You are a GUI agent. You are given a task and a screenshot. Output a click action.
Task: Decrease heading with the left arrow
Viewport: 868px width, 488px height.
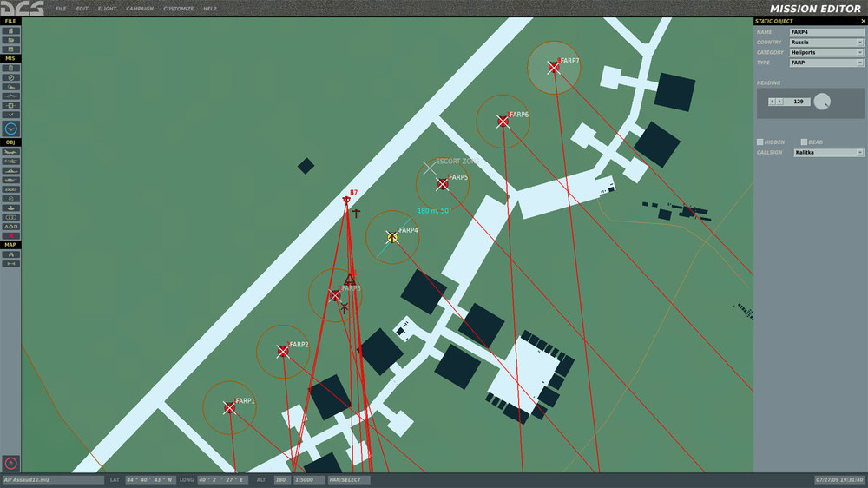(x=772, y=102)
